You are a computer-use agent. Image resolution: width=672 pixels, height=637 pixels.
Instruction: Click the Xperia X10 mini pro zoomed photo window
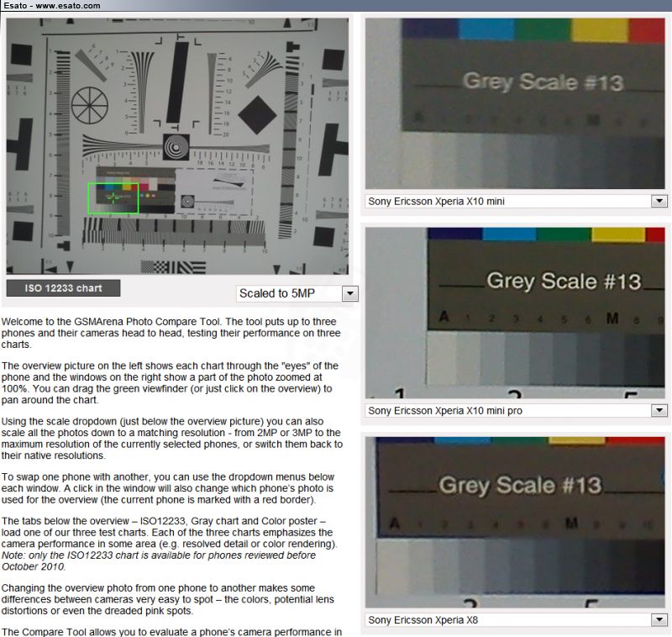[x=515, y=313]
